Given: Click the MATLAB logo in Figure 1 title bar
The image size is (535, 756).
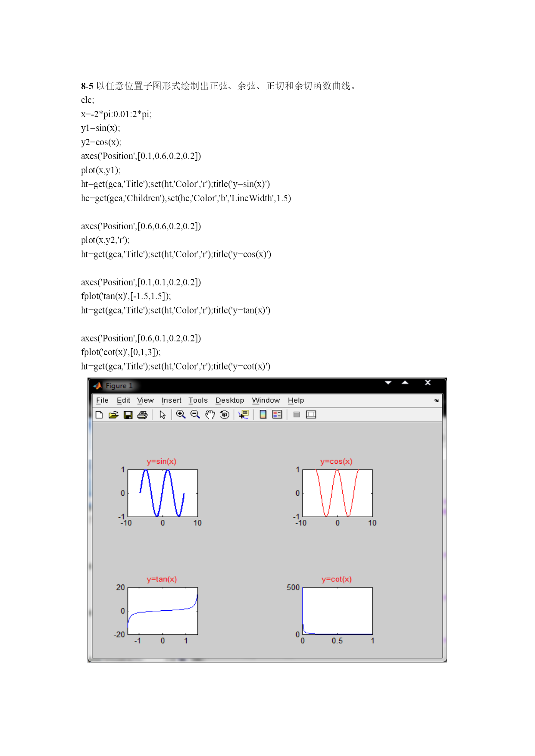Looking at the screenshot, I should 98,386.
